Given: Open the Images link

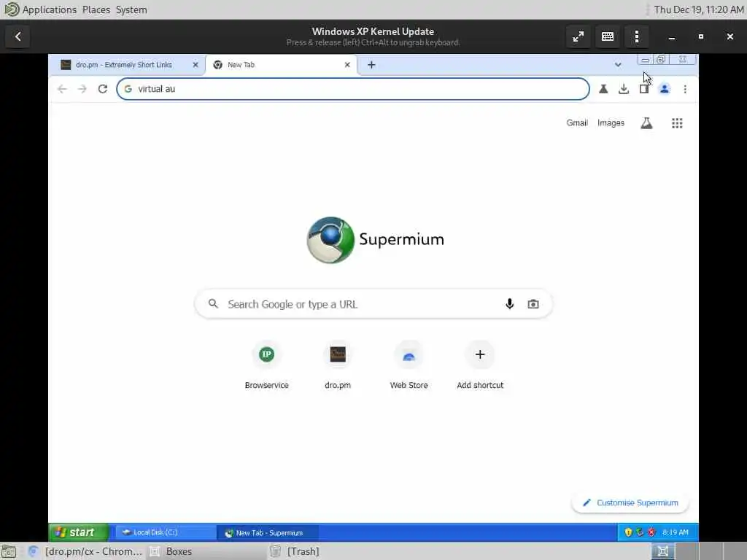Looking at the screenshot, I should tap(611, 122).
